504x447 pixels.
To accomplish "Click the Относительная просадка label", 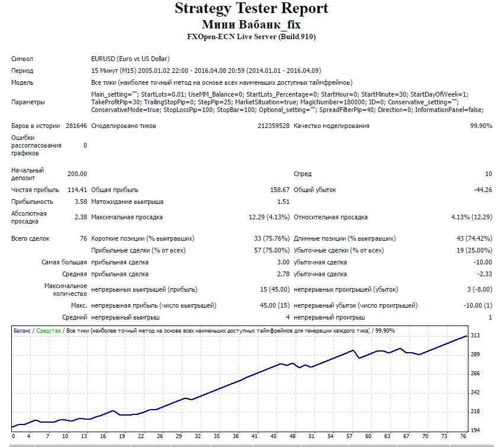I will [x=330, y=217].
